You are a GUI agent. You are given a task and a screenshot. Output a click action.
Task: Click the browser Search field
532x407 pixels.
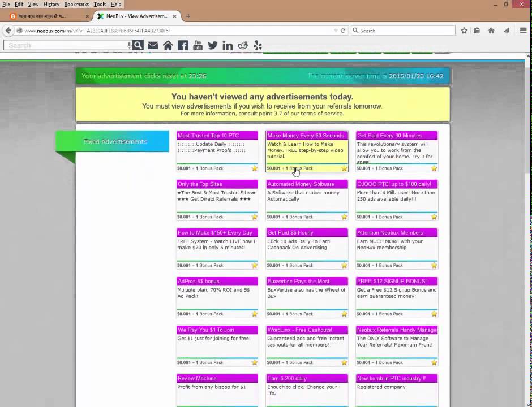(403, 31)
